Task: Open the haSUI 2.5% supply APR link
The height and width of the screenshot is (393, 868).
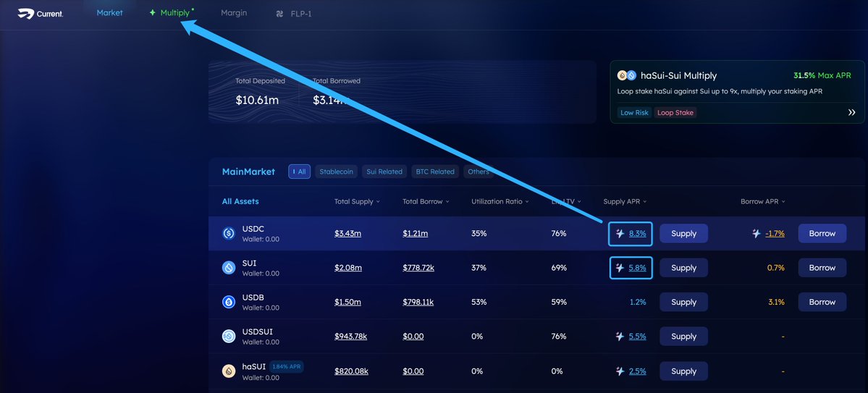Action: click(637, 371)
